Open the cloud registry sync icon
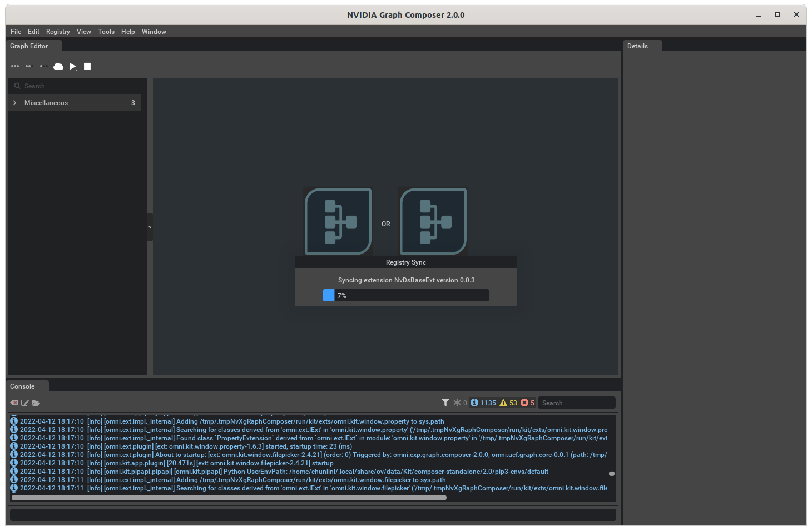 click(x=58, y=66)
